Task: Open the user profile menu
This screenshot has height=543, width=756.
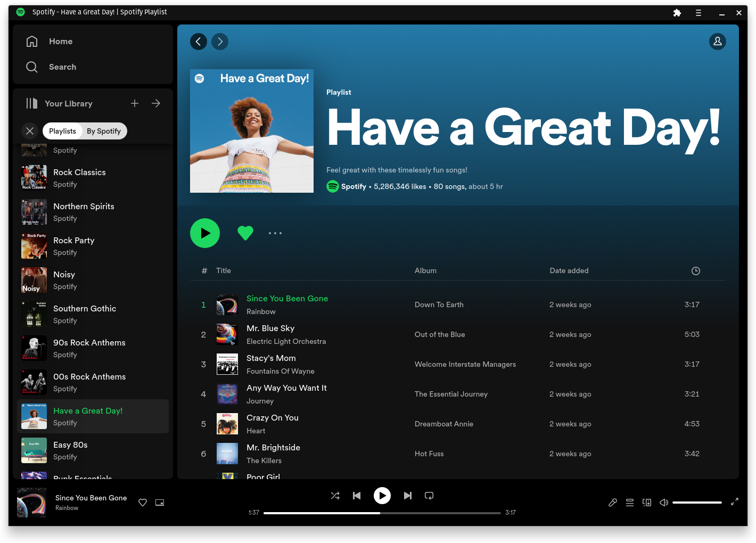Action: click(x=718, y=42)
